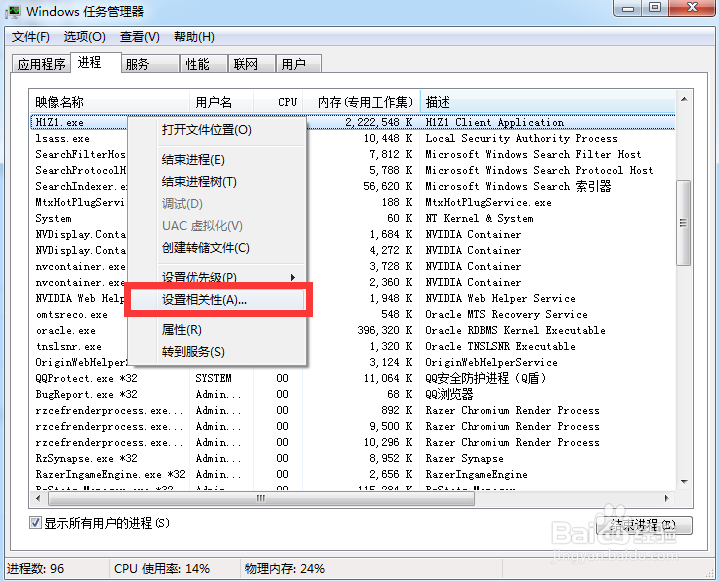
Task: Open the 查看(V) menu
Action: pyautogui.click(x=139, y=37)
